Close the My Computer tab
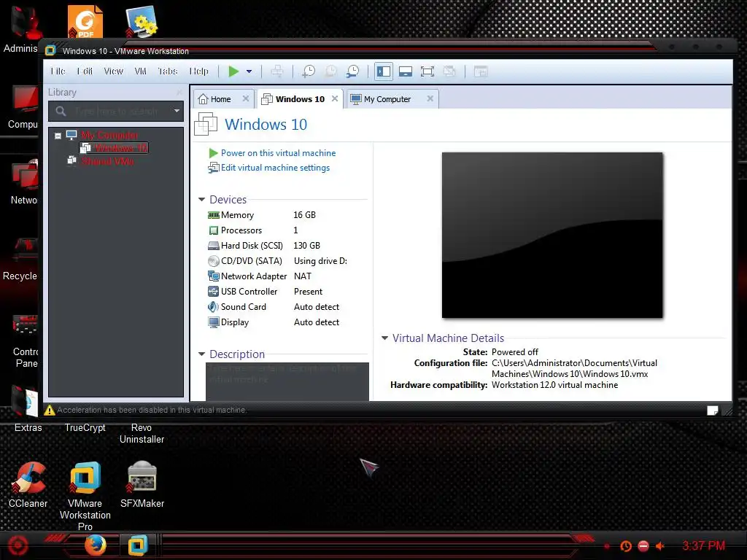This screenshot has width=747, height=560. coord(430,98)
